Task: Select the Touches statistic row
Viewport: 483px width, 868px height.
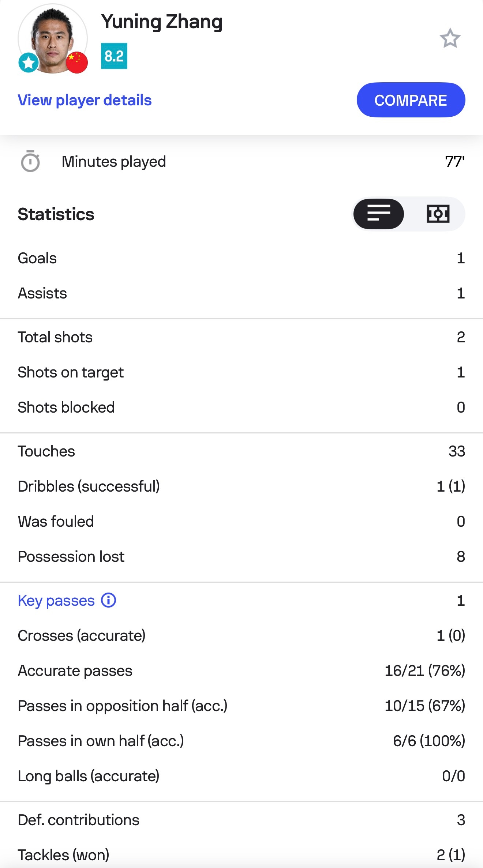Action: click(x=241, y=451)
